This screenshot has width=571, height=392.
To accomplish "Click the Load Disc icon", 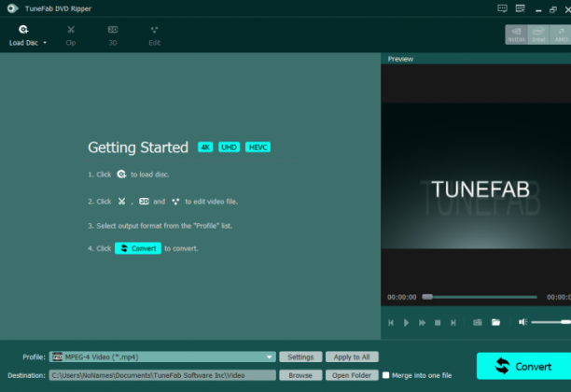I will pos(23,30).
